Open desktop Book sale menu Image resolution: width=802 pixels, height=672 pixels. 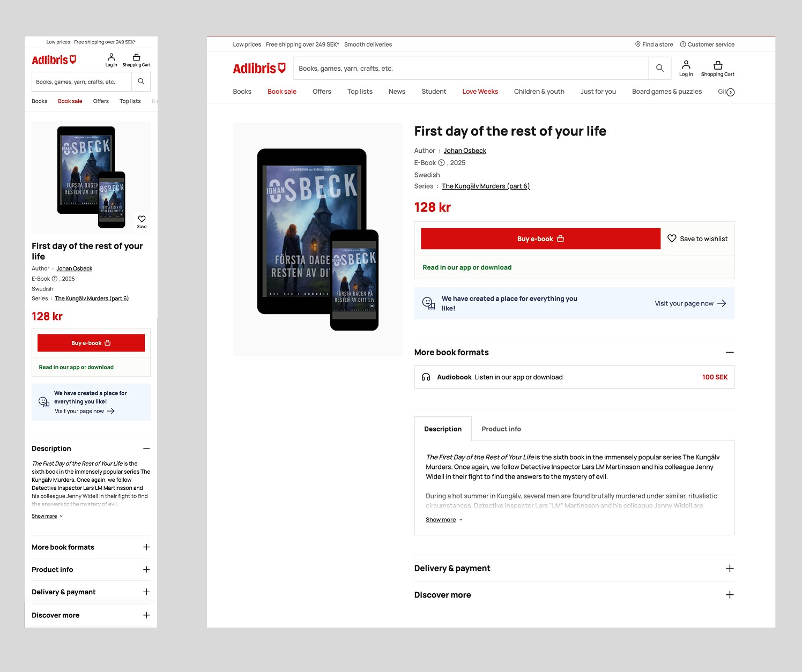click(282, 92)
